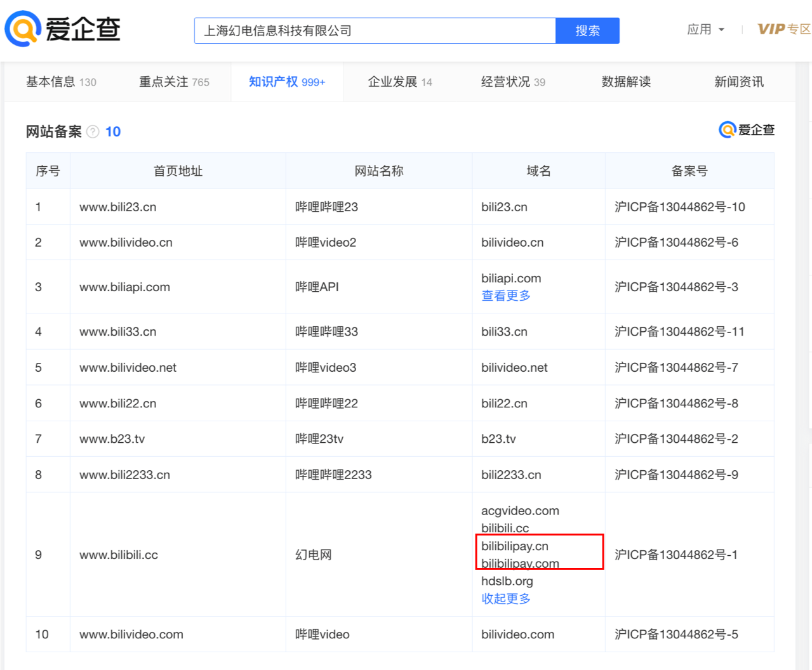Click the 备案号 column header

click(x=689, y=171)
